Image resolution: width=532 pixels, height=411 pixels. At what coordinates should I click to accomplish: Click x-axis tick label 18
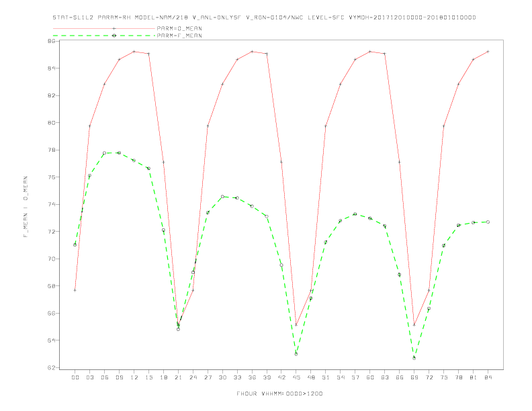click(x=163, y=377)
